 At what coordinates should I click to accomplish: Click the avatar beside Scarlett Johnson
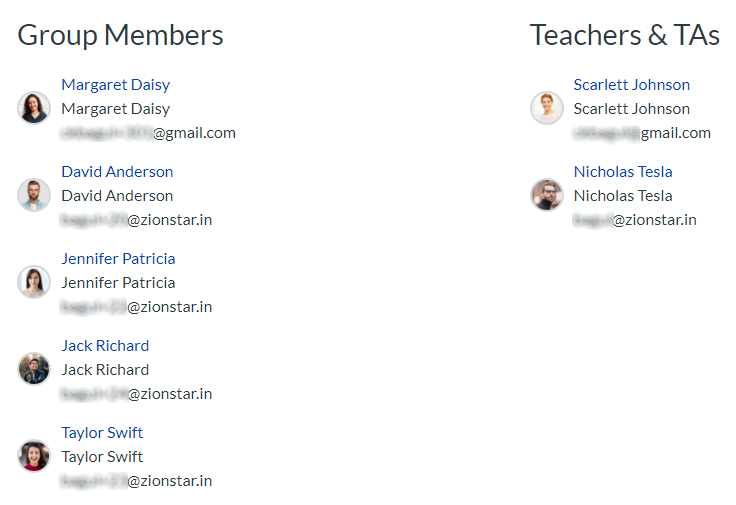(546, 108)
